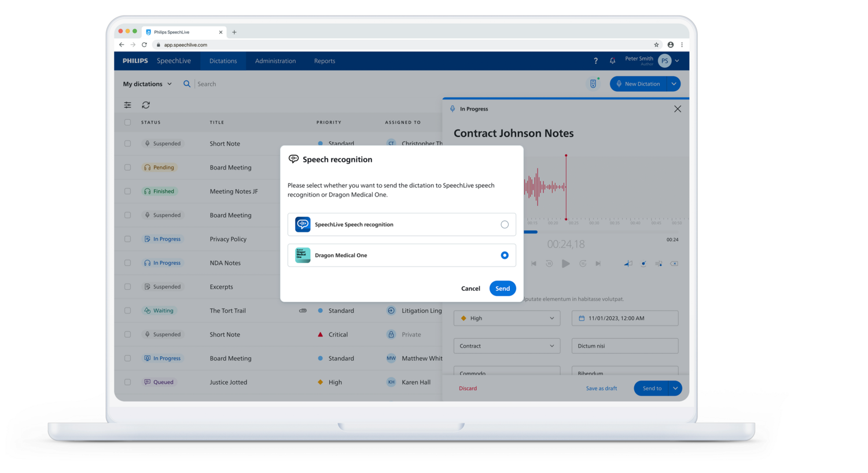Image resolution: width=868 pixels, height=473 pixels.
Task: Click the Dragon Medical One logo icon
Action: pyautogui.click(x=303, y=255)
